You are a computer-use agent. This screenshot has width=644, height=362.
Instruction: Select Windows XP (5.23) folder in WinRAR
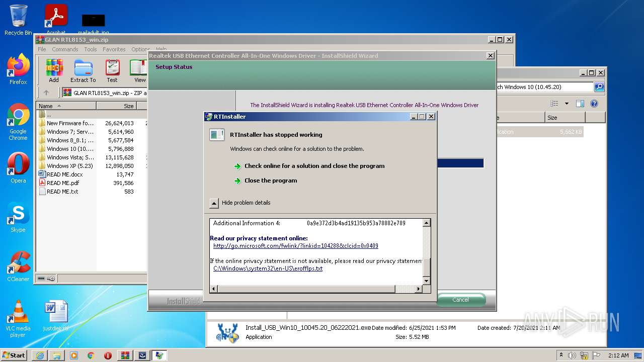(67, 166)
